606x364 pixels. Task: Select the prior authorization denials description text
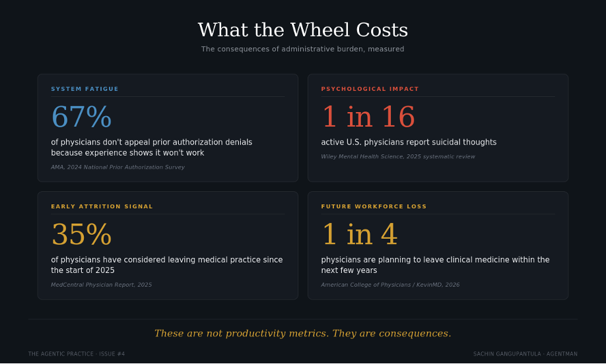pyautogui.click(x=151, y=148)
